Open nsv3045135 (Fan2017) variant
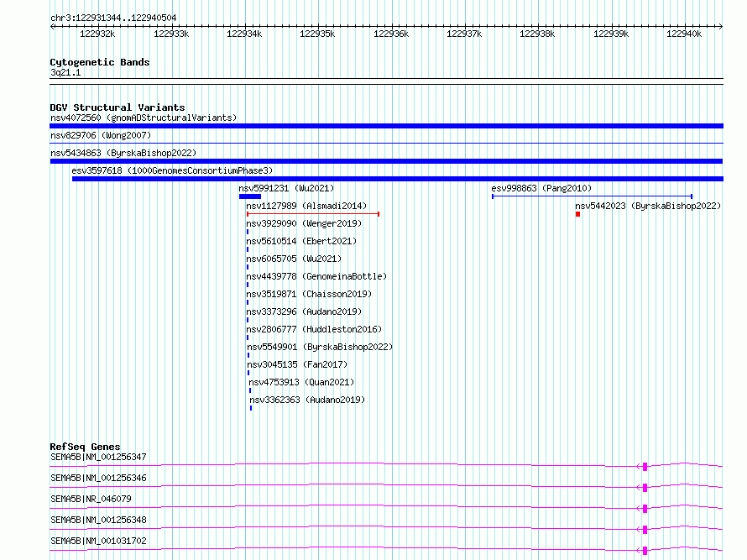747x560 pixels. [297, 364]
